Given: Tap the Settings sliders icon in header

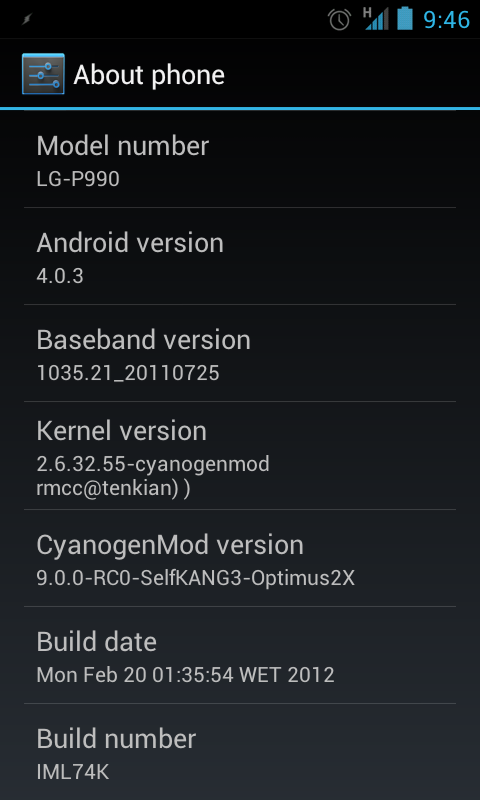Looking at the screenshot, I should point(43,74).
